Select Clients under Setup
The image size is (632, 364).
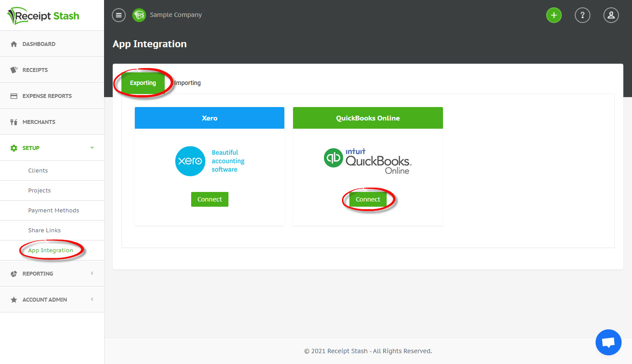tap(52, 171)
